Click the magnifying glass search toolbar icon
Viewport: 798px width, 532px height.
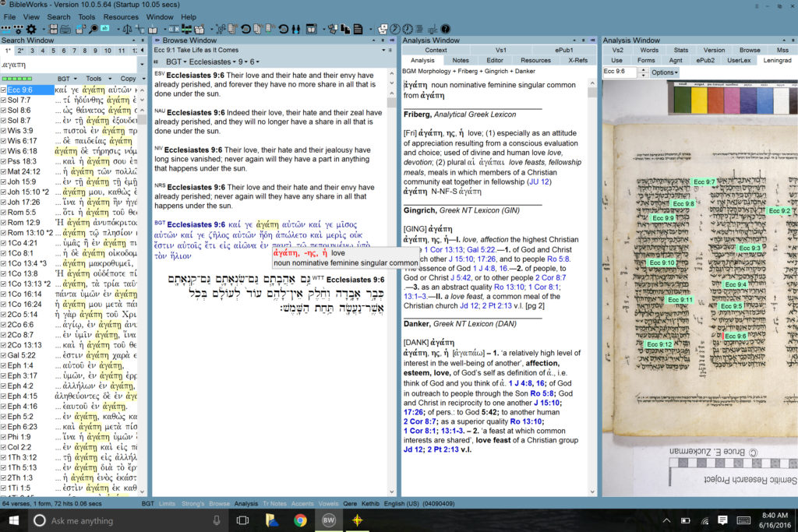94,29
